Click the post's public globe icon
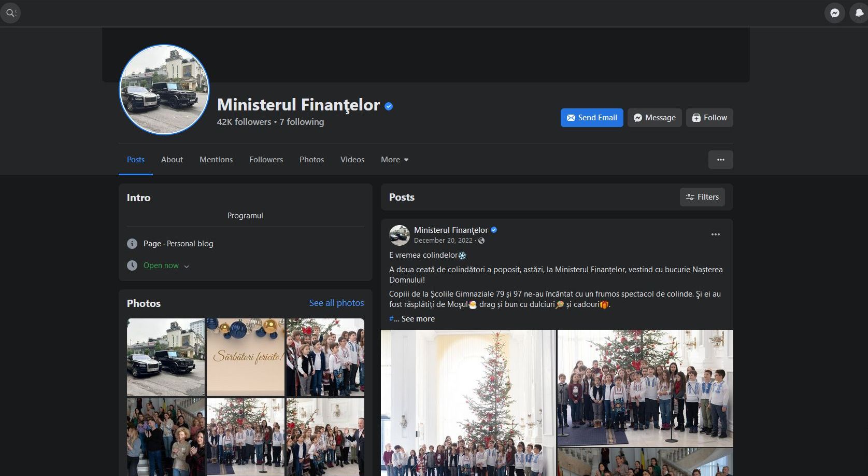 click(x=481, y=241)
